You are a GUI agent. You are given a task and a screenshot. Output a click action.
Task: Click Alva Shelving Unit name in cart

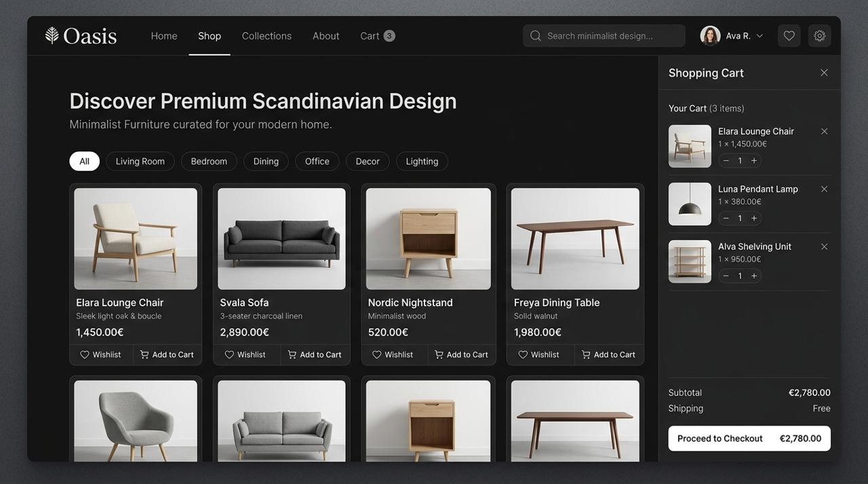point(755,247)
